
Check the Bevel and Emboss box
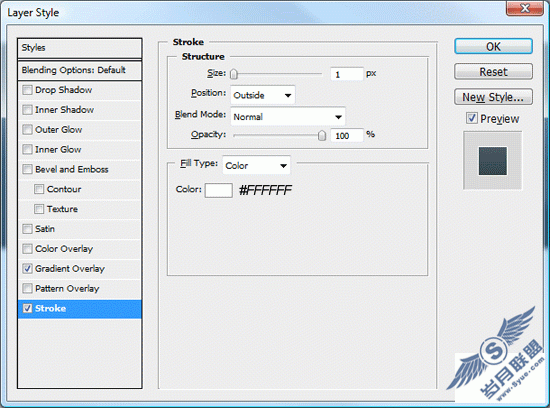click(x=27, y=169)
